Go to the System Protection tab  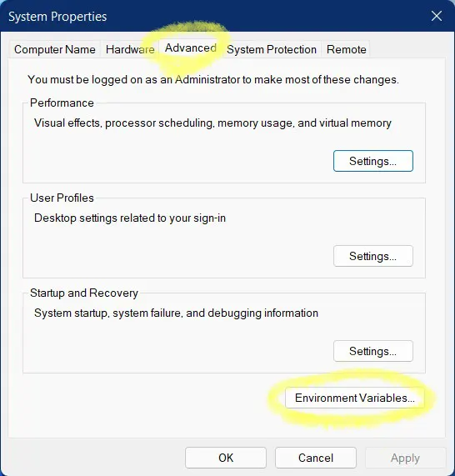(x=272, y=49)
